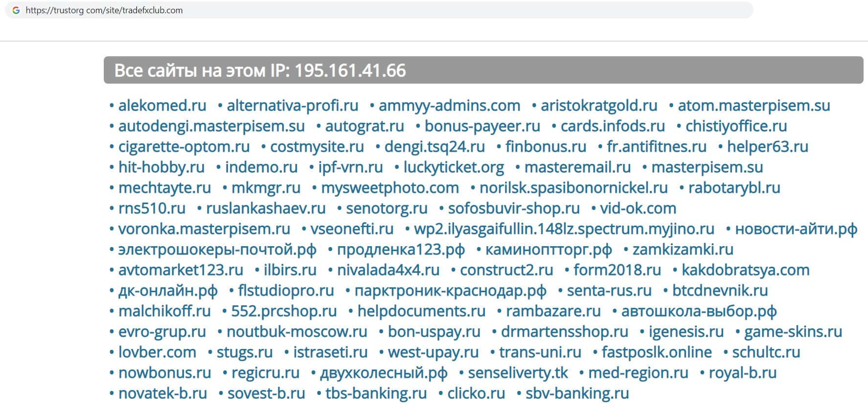Click the cigarette-optom.ru link
Viewport: 868px width, 417px height.
click(x=183, y=147)
